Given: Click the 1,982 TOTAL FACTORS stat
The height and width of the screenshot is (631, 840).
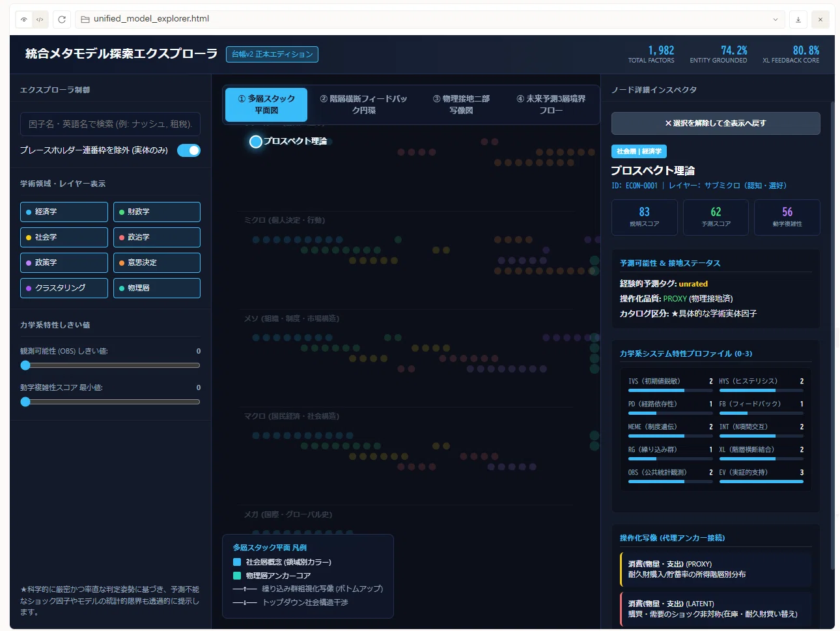Looking at the screenshot, I should tap(651, 54).
